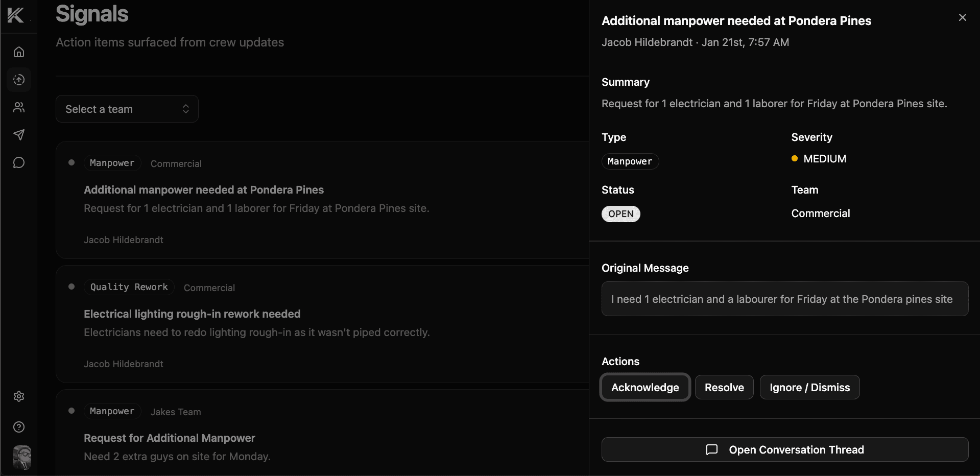The image size is (980, 476).
Task: Open Conversation Thread for this signal
Action: click(x=785, y=449)
